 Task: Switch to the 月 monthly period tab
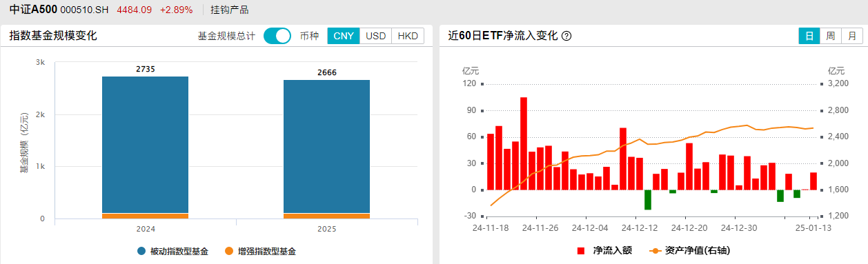852,36
